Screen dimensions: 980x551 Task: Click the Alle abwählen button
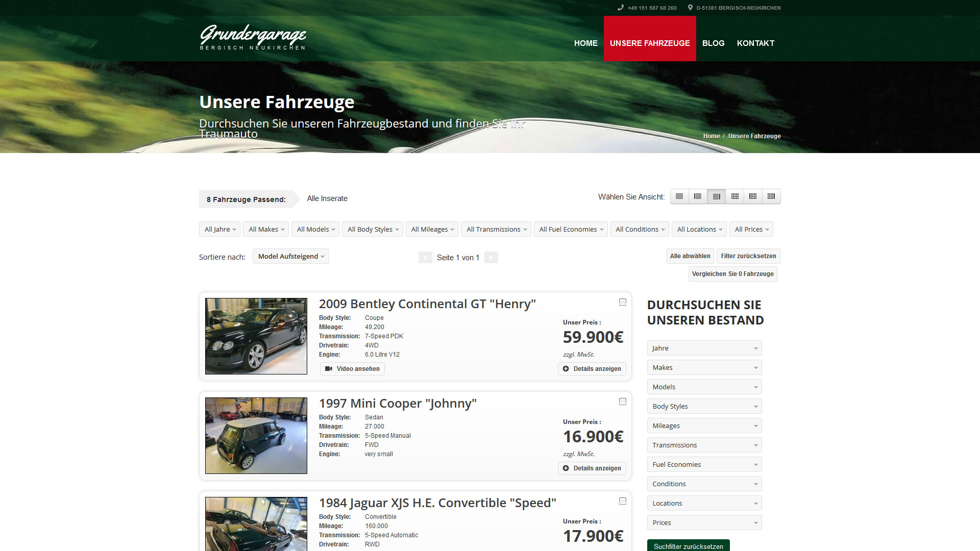coord(690,256)
